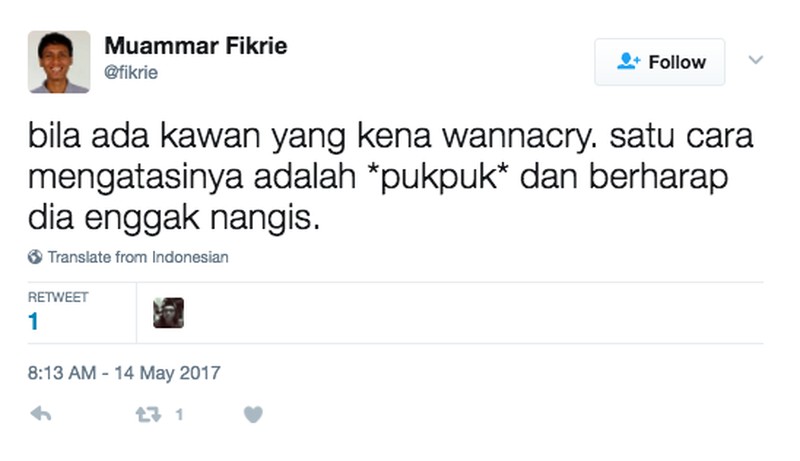The height and width of the screenshot is (461, 800).
Task: Follow Muammar Fikrie
Action: coord(660,62)
